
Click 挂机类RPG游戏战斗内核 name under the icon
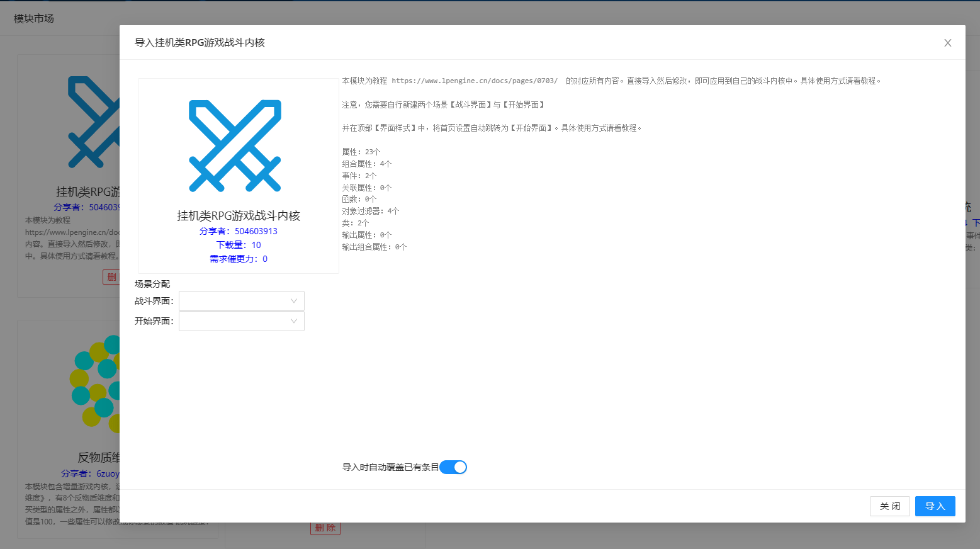click(239, 215)
